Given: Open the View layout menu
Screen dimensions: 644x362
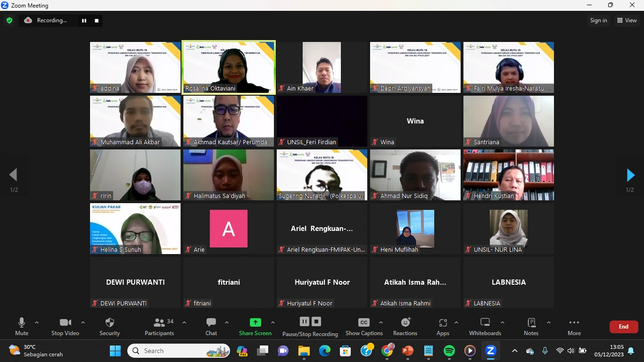Looking at the screenshot, I should point(627,20).
